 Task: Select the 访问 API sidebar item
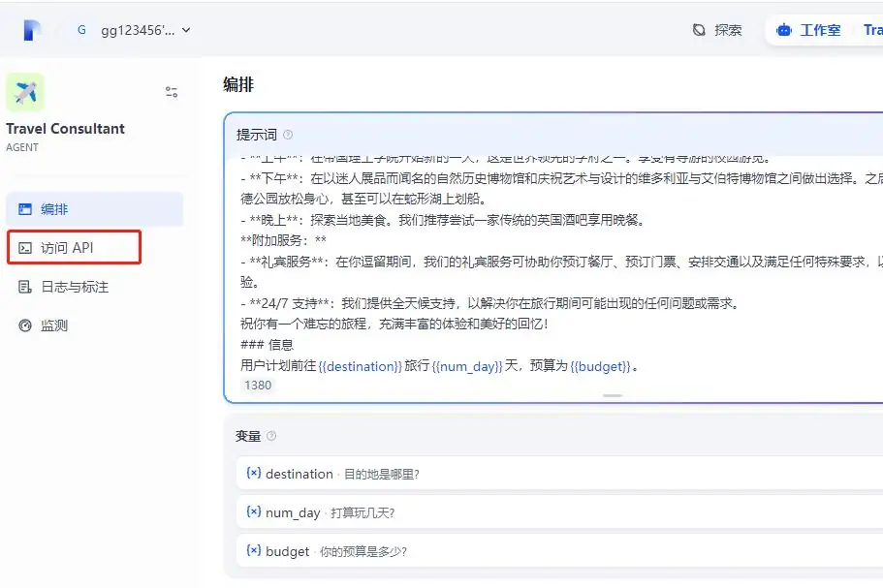click(x=68, y=248)
